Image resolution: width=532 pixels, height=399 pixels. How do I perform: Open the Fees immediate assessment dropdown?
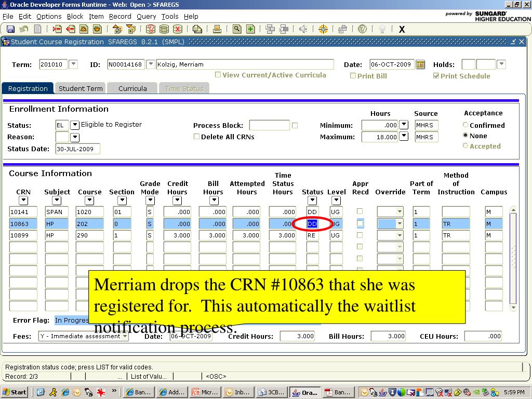pos(125,336)
